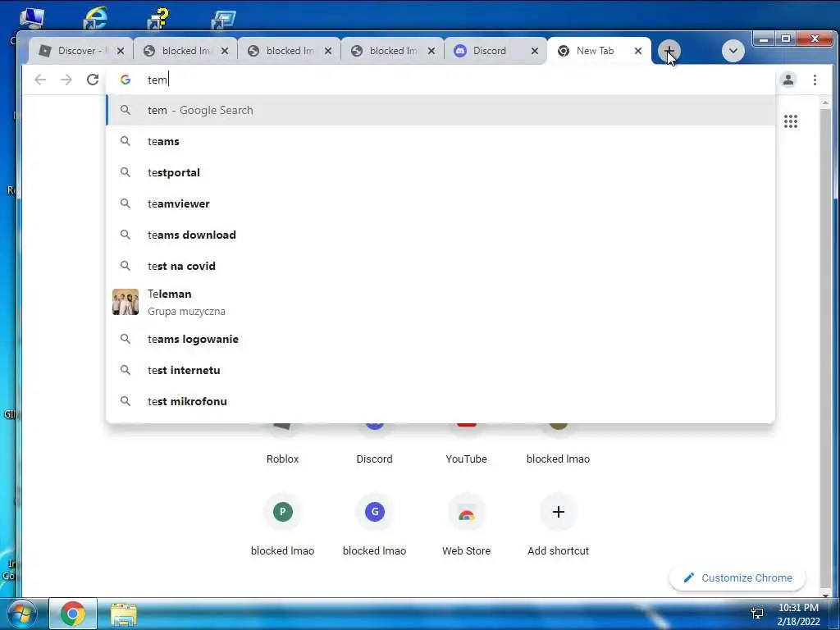
Task: Open Chrome's three-dot menu
Action: 815,80
